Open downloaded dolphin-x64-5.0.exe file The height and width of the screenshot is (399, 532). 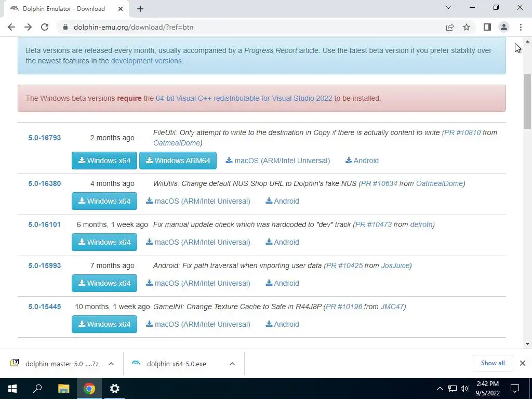(x=177, y=364)
